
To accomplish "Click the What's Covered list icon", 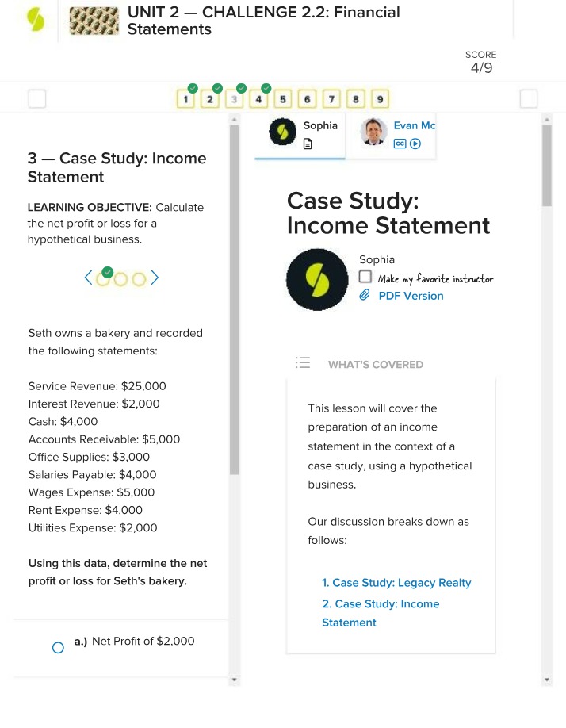I will [303, 362].
